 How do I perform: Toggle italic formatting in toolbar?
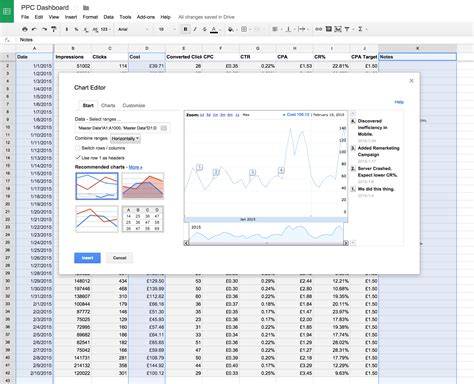click(195, 29)
